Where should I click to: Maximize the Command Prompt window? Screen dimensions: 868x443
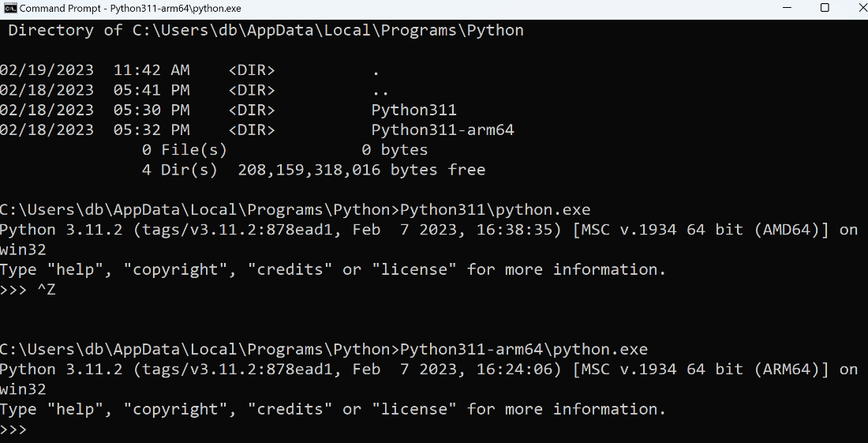point(825,8)
